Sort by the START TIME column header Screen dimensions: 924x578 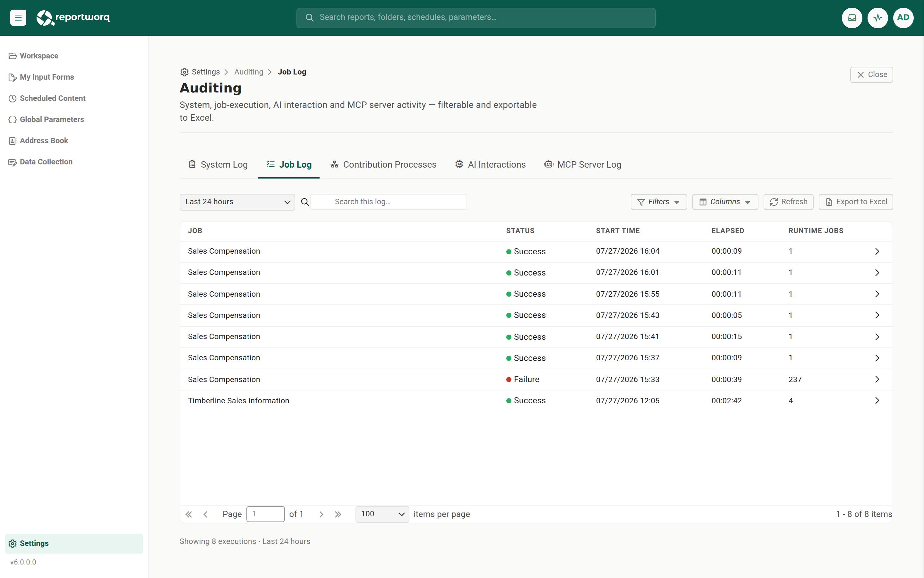click(617, 231)
